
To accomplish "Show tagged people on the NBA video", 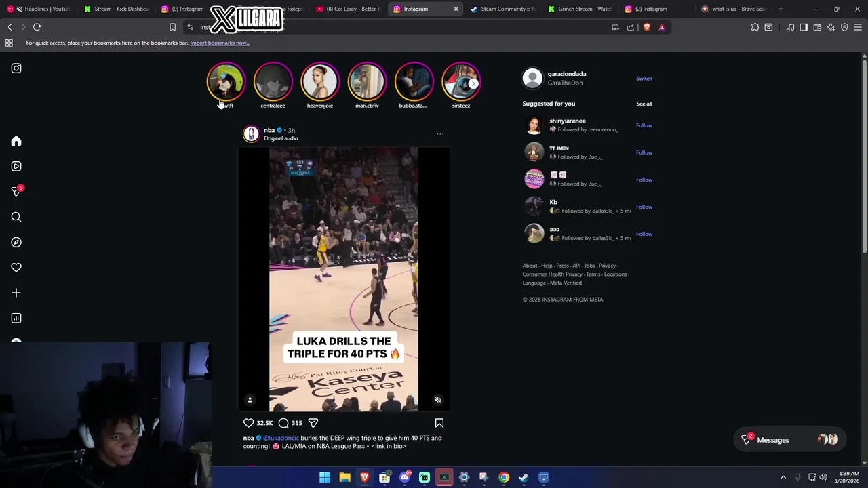I will point(250,400).
